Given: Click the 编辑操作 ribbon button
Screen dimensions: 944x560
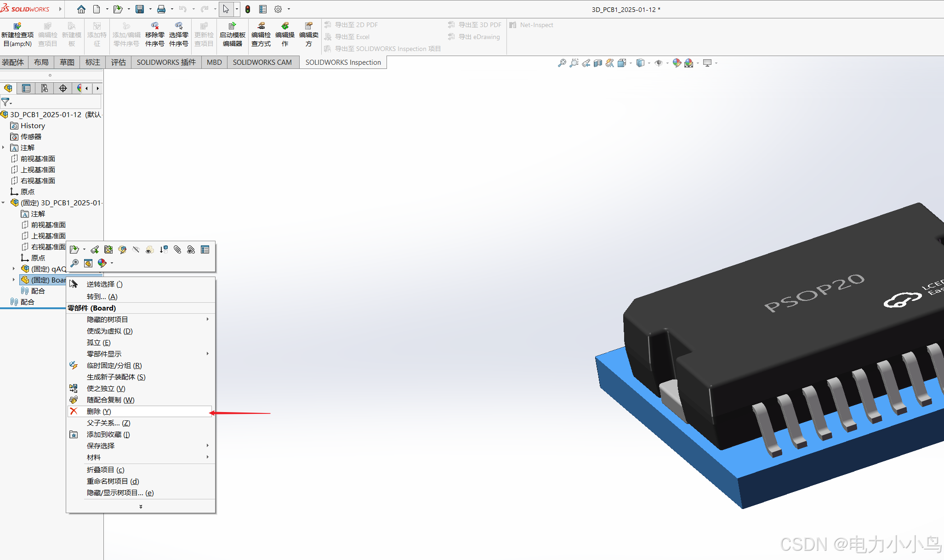Looking at the screenshot, I should (285, 35).
